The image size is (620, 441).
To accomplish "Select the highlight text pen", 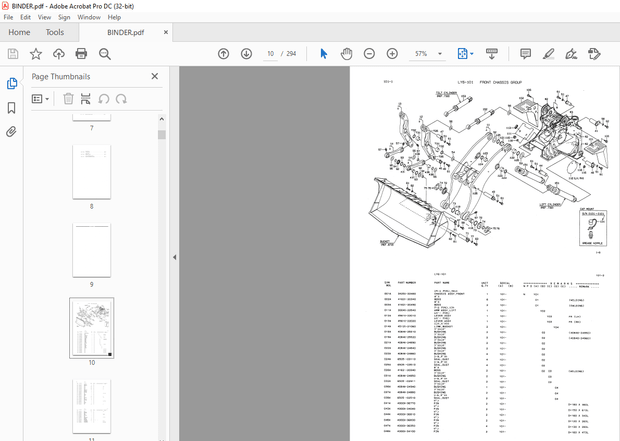I will point(548,54).
